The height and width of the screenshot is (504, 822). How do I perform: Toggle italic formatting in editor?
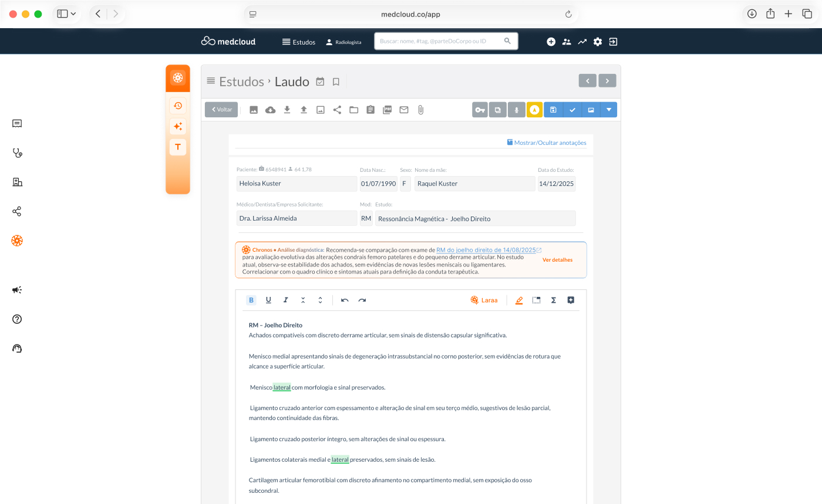click(286, 300)
